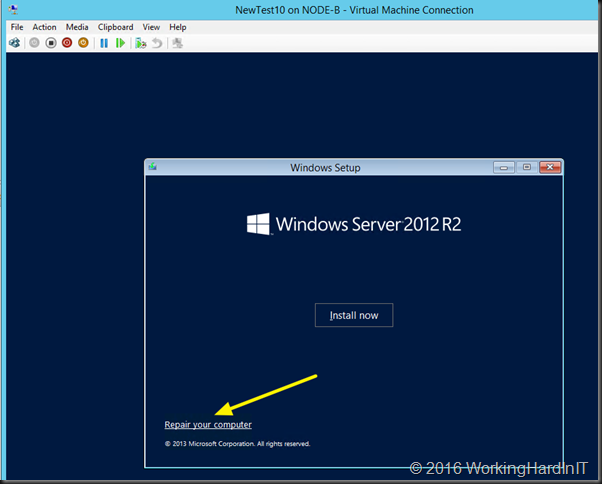Open the Clipboard menu
Image resolution: width=602 pixels, height=484 pixels.
tap(115, 27)
